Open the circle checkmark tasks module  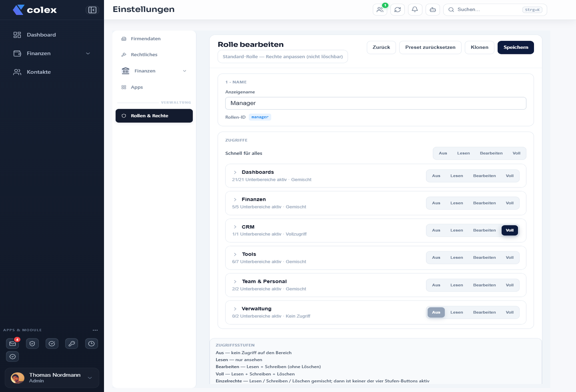pos(52,344)
